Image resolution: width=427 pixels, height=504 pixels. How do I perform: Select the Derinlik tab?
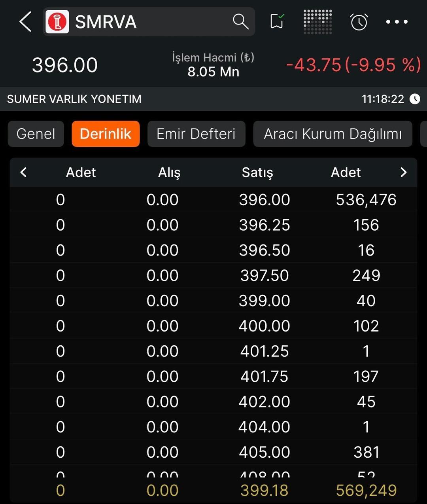(x=106, y=134)
